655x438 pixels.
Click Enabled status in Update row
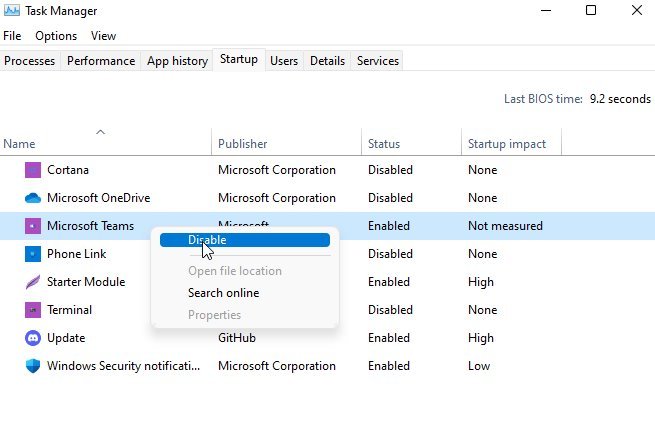[389, 338]
